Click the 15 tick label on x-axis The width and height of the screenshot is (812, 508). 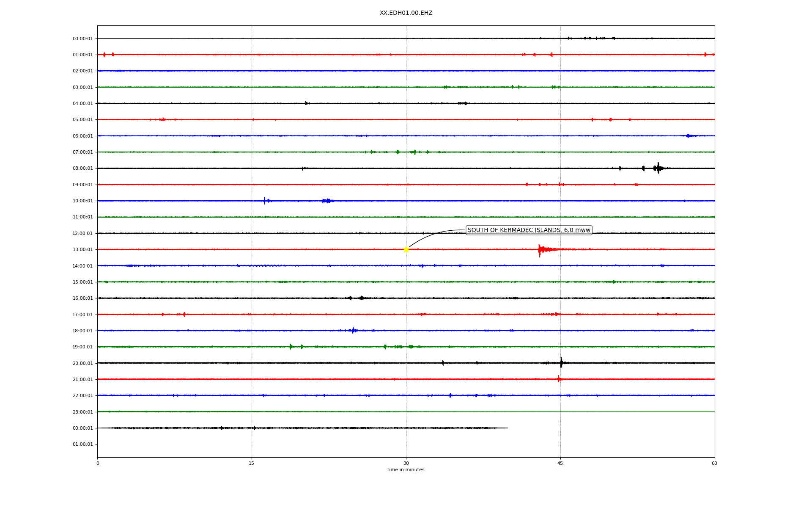tap(252, 464)
